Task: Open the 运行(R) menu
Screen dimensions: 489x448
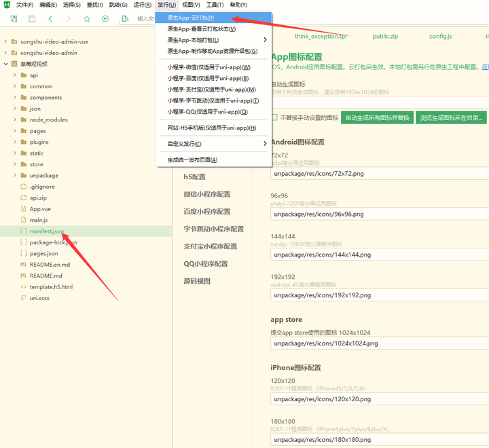Action: pos(143,5)
